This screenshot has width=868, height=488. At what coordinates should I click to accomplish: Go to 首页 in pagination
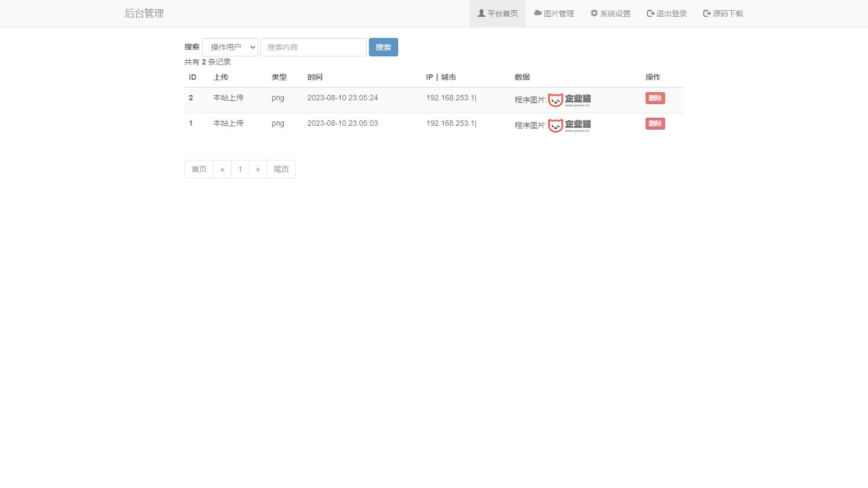199,169
